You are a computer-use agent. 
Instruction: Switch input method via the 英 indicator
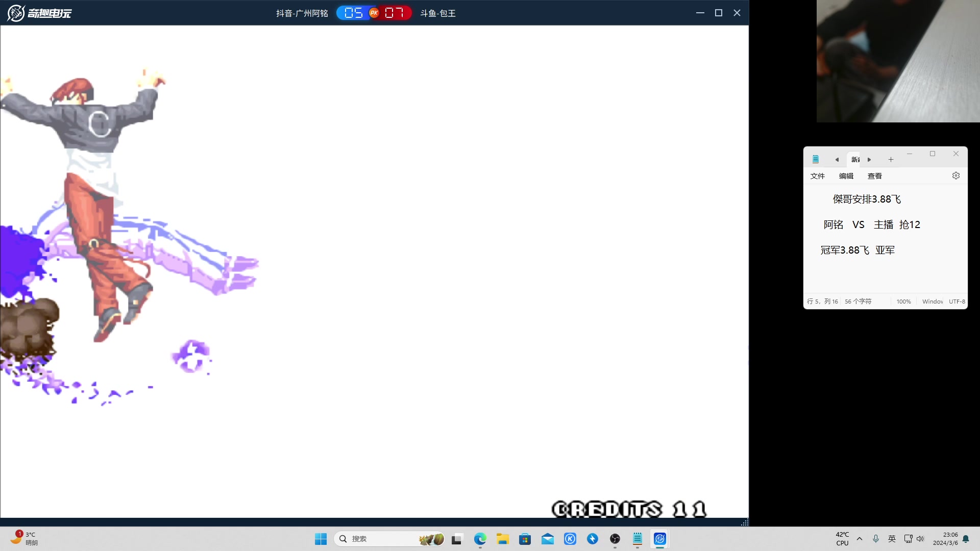coord(892,539)
